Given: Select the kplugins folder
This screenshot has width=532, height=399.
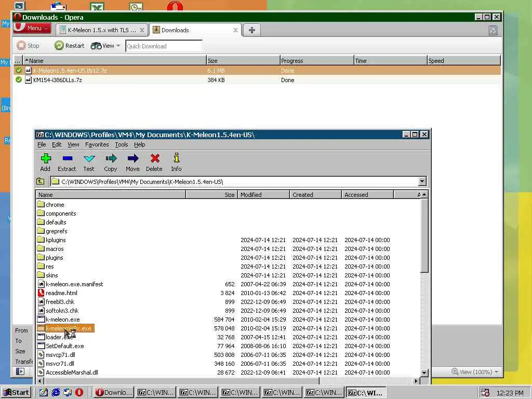Looking at the screenshot, I should (x=51, y=240).
